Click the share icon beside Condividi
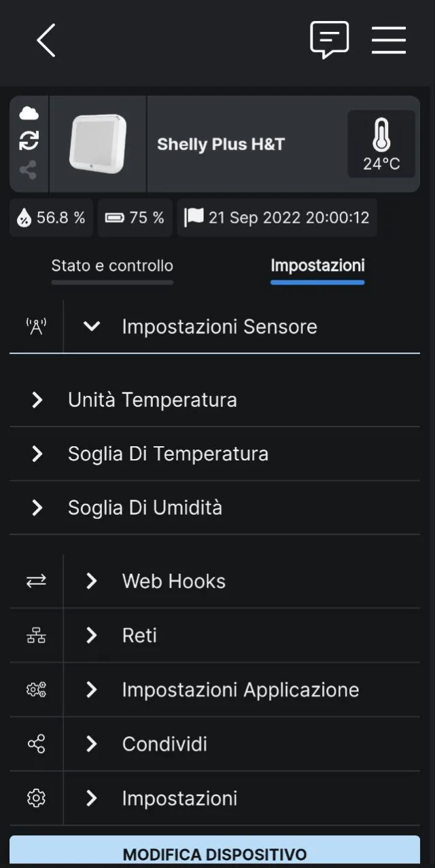The image size is (435, 868). coord(35,744)
